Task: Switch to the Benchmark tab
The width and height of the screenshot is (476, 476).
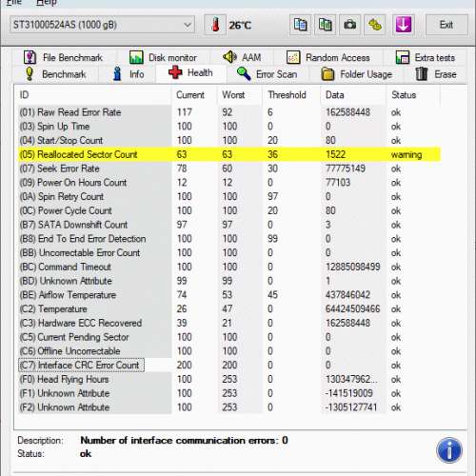Action: pyautogui.click(x=56, y=74)
